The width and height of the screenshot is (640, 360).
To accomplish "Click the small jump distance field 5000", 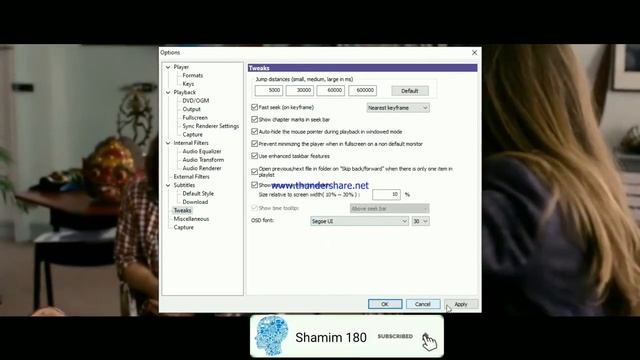I will point(269,91).
